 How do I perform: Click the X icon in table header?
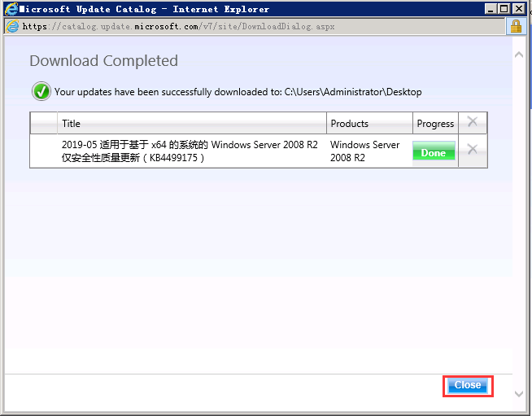[472, 123]
